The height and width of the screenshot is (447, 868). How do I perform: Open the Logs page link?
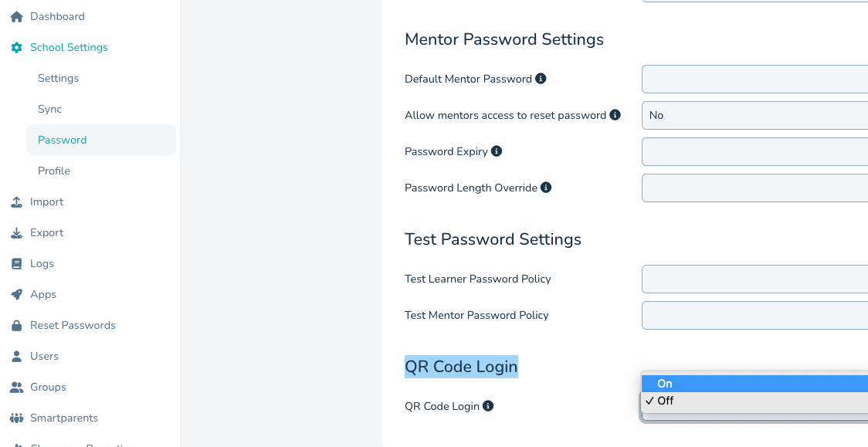pyautogui.click(x=42, y=263)
